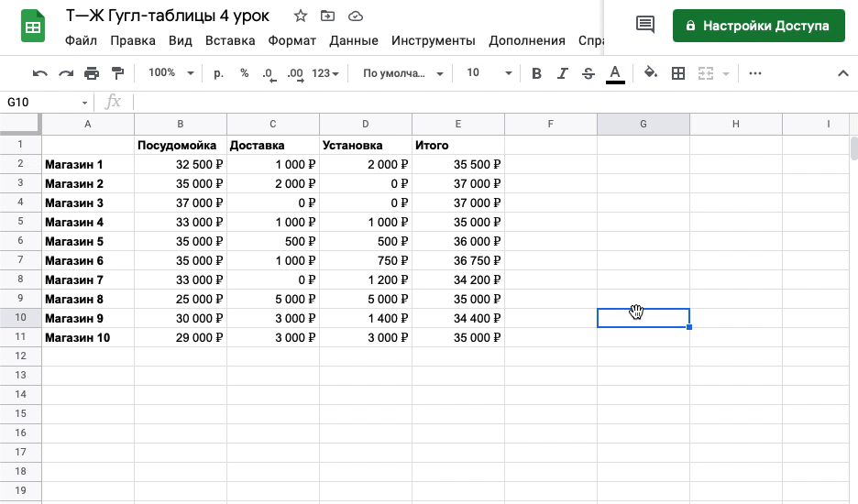
Task: Select column A header
Action: [x=88, y=125]
